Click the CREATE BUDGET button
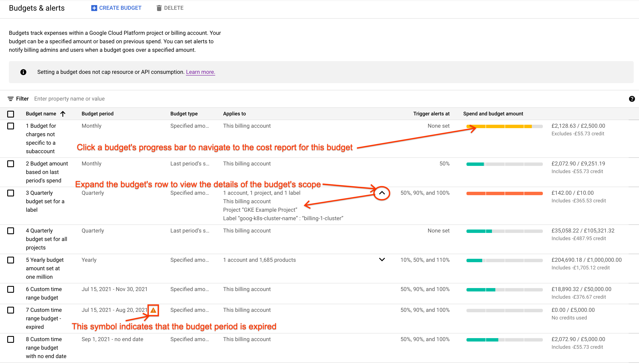Image resolution: width=639 pixels, height=364 pixels. pos(116,8)
